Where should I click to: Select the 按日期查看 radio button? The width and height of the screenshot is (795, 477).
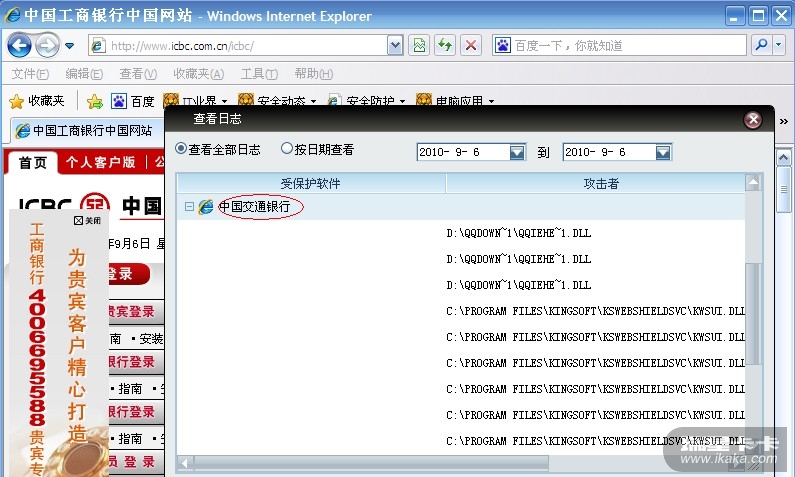point(287,149)
